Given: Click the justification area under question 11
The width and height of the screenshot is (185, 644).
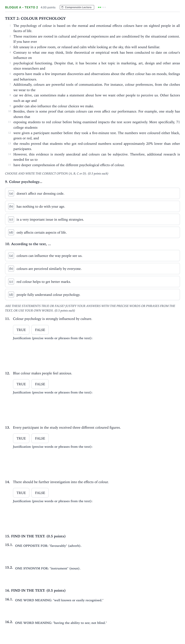Looking at the screenshot, I should 96,354.
